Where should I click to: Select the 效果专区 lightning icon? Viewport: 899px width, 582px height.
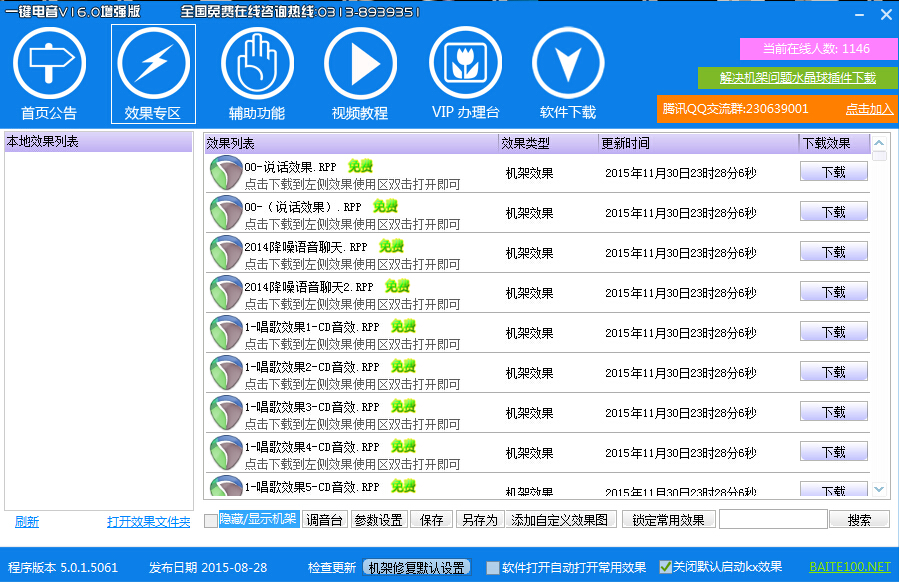click(x=153, y=62)
